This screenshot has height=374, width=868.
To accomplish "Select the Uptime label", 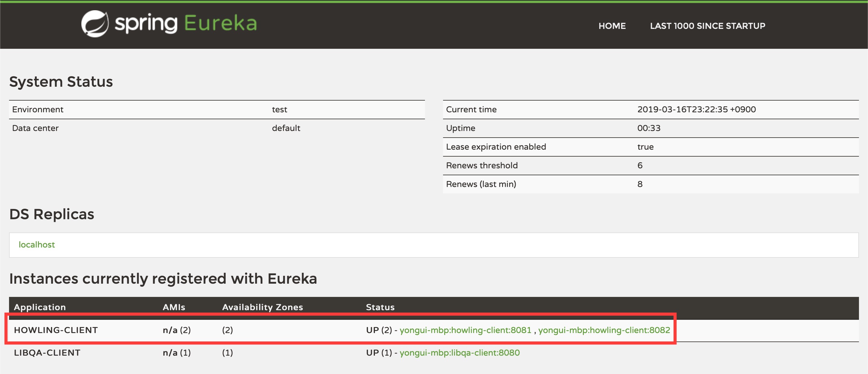I will click(461, 128).
